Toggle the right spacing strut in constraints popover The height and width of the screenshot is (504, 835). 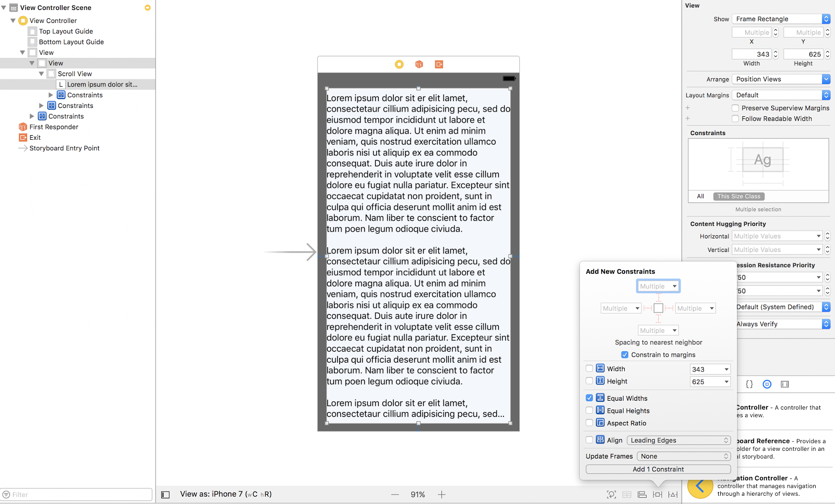click(x=669, y=308)
